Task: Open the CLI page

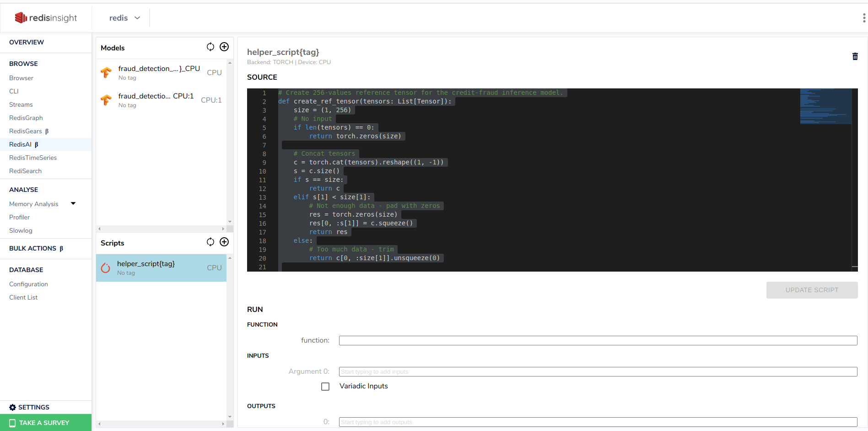Action: click(14, 91)
